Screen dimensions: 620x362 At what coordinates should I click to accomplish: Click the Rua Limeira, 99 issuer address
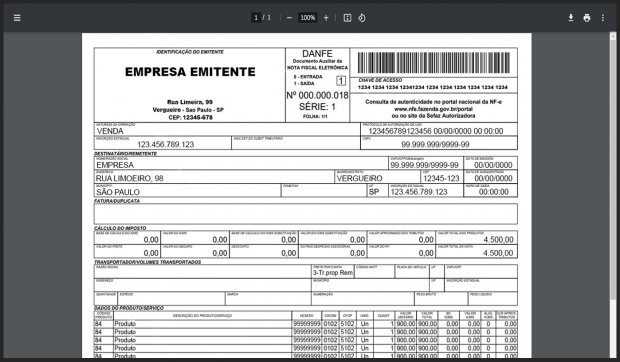click(x=190, y=102)
